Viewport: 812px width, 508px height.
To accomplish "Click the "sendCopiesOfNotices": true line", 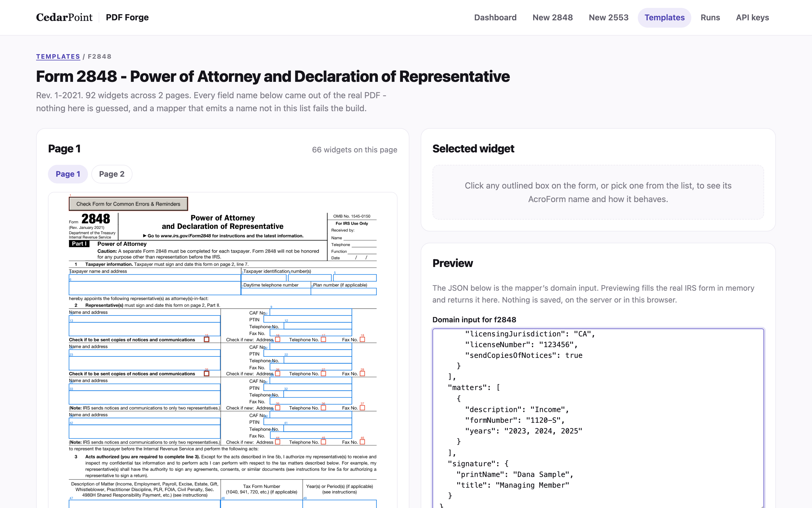I will pyautogui.click(x=524, y=355).
